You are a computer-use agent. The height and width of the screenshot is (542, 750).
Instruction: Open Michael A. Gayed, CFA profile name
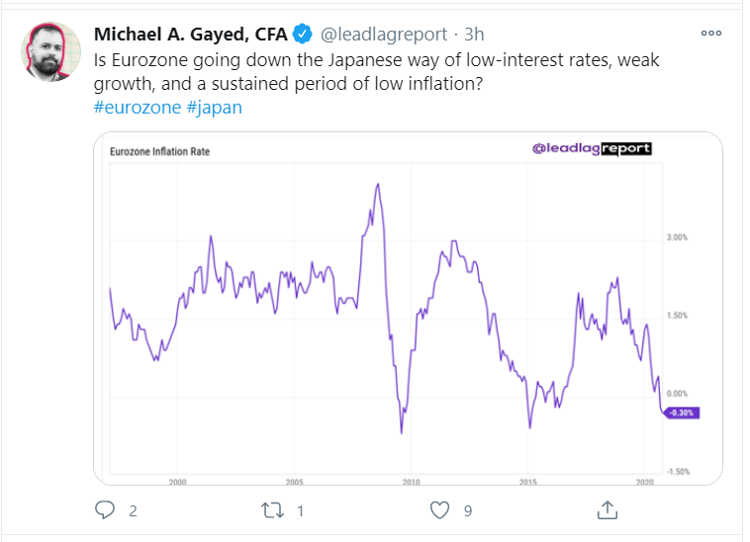coord(190,35)
